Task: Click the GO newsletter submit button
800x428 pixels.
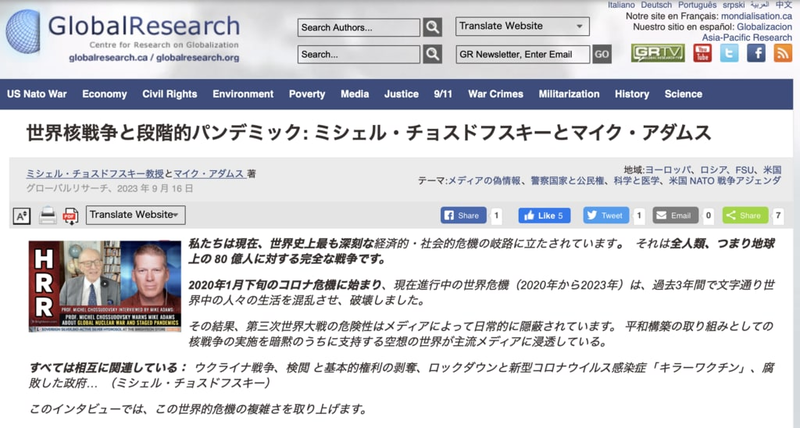Action: (602, 54)
